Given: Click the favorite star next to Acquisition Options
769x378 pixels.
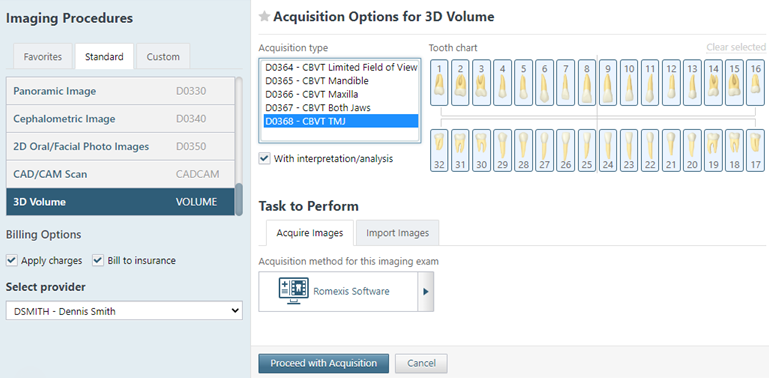Looking at the screenshot, I should click(264, 17).
